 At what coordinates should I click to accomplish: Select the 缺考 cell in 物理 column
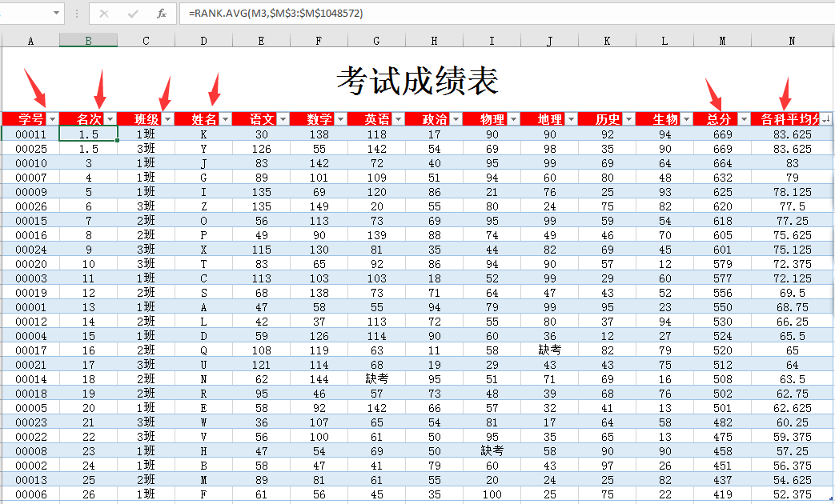pos(492,450)
